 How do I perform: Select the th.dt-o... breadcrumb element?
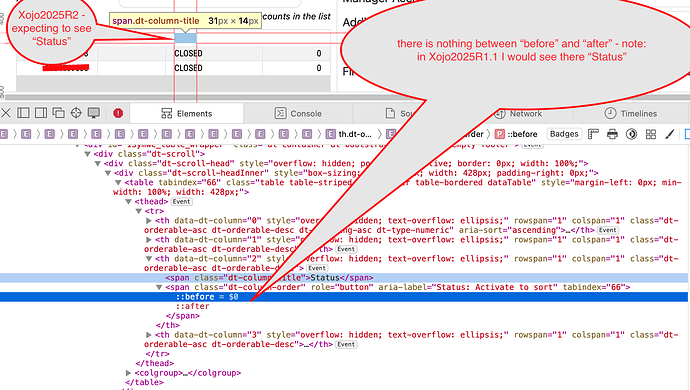tap(349, 134)
